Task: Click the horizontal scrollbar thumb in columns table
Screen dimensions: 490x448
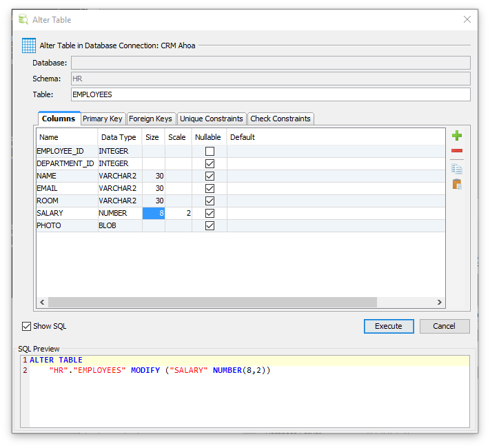Action: (x=212, y=303)
